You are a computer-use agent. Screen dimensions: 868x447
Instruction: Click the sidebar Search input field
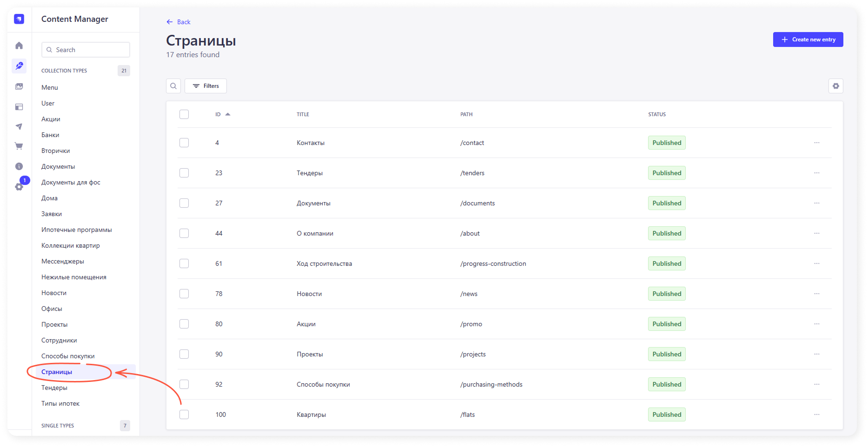[x=86, y=50]
